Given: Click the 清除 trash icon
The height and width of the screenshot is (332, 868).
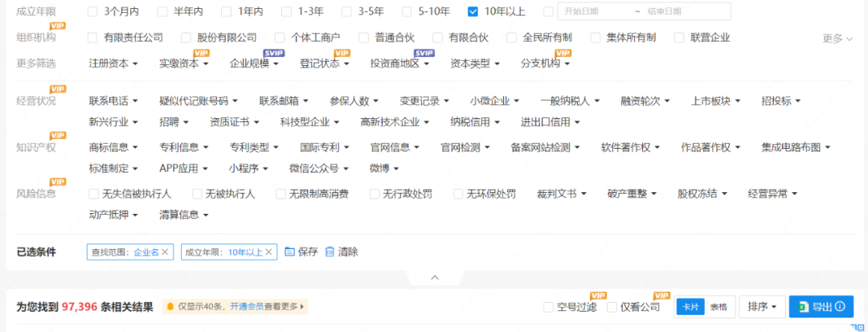Looking at the screenshot, I should click(x=330, y=252).
